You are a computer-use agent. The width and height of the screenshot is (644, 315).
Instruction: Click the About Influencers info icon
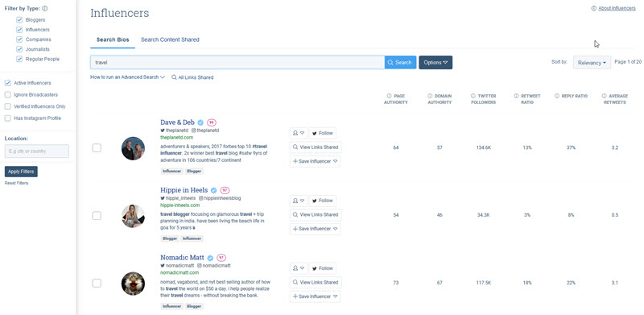[x=593, y=8]
